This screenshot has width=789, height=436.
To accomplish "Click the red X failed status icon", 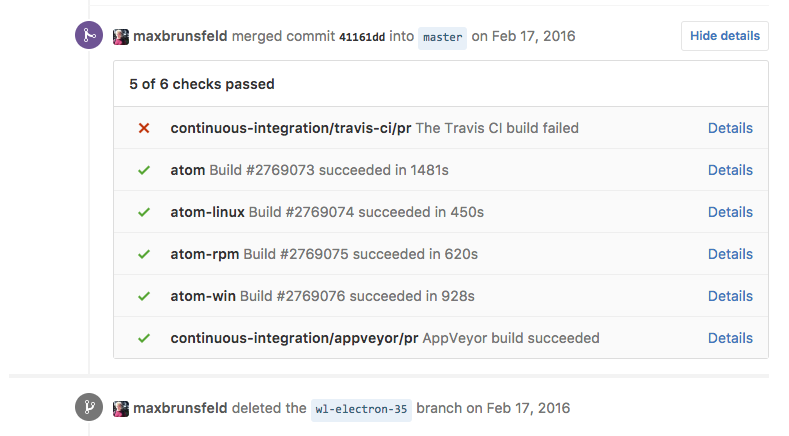I will 144,128.
